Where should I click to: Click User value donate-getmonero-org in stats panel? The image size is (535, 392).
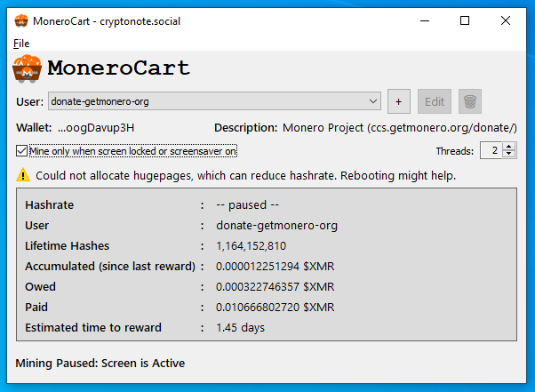tap(276, 225)
